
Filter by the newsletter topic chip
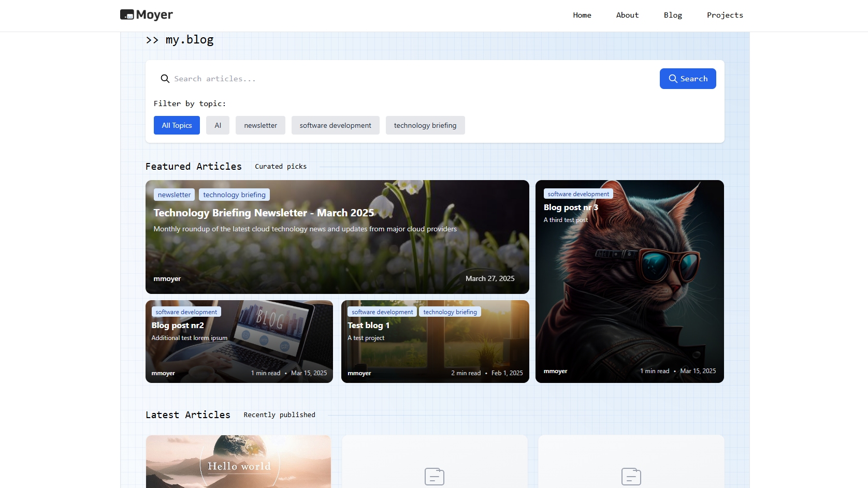click(261, 125)
